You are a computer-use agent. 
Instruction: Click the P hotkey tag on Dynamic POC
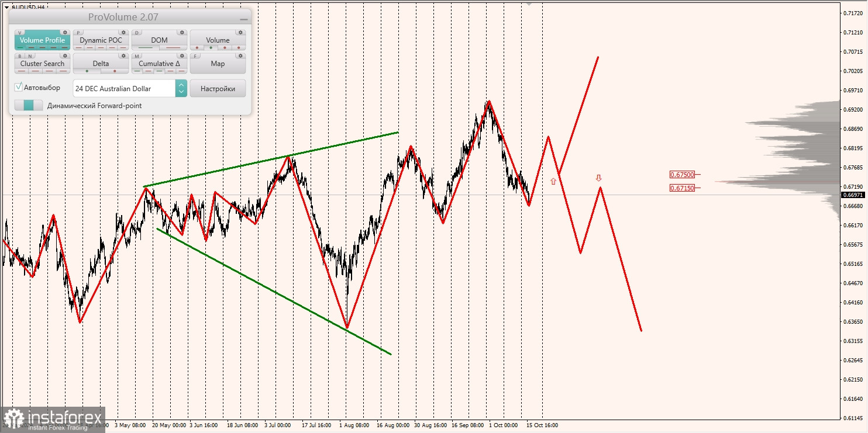tap(78, 33)
